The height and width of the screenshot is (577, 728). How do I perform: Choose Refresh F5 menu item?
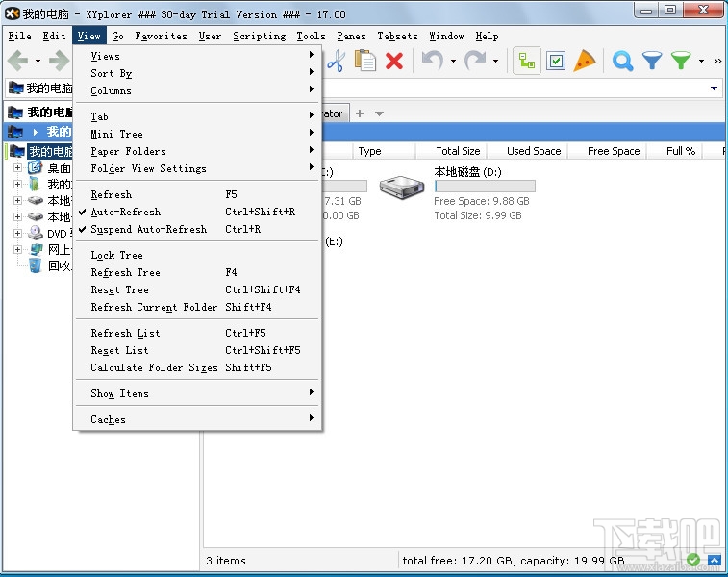click(197, 194)
